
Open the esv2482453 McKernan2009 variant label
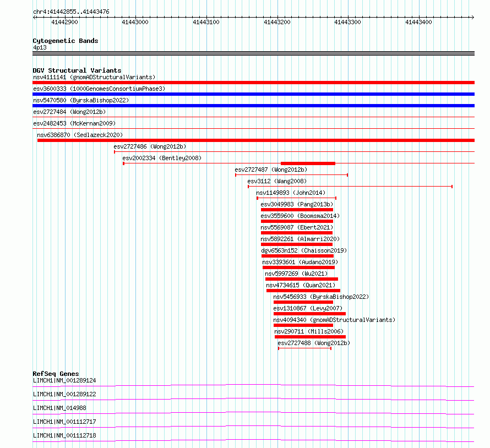click(74, 123)
